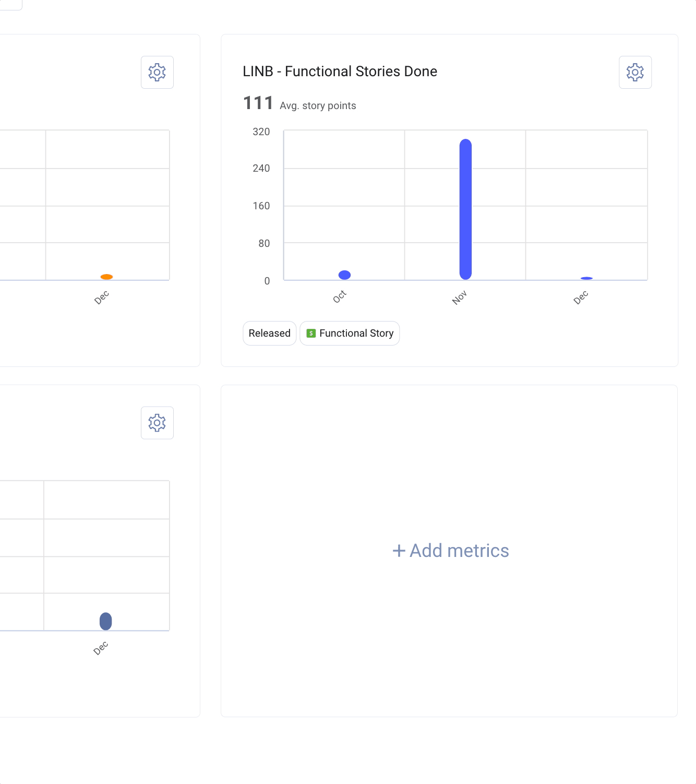Screen dimensions: 696x784
Task: Click the 80 axis label
Action: point(264,243)
